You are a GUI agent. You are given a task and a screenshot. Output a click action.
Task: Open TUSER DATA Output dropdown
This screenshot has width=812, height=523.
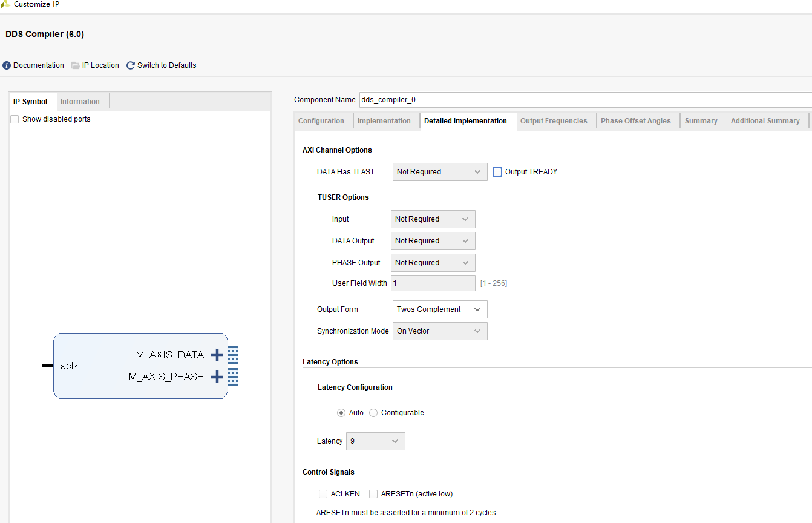click(x=433, y=241)
